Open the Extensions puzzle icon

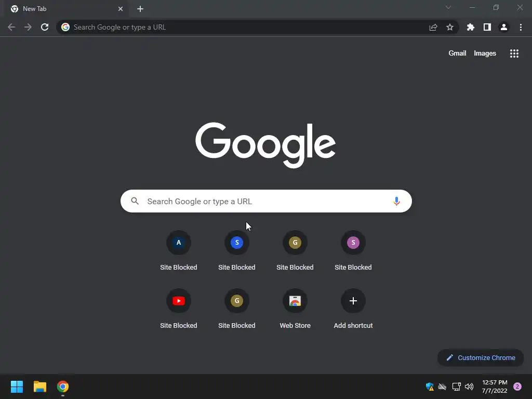click(x=471, y=27)
